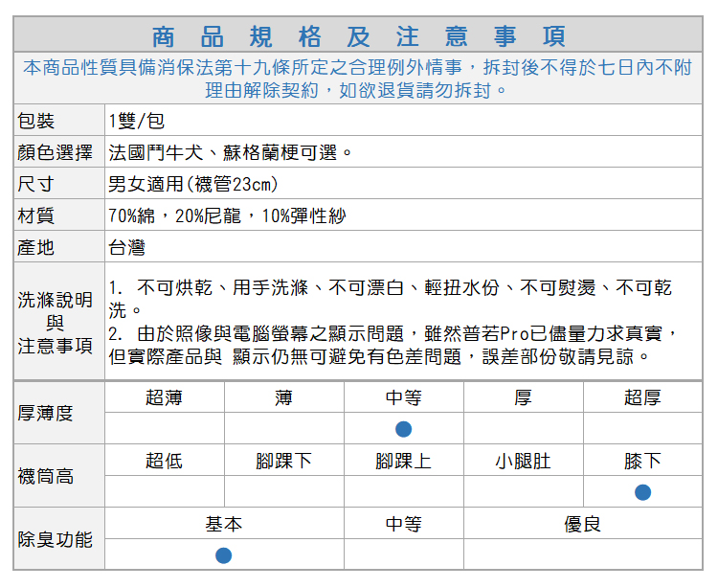Click the 男女適用(襪管23cm) size value
The width and height of the screenshot is (718, 588).
[193, 184]
